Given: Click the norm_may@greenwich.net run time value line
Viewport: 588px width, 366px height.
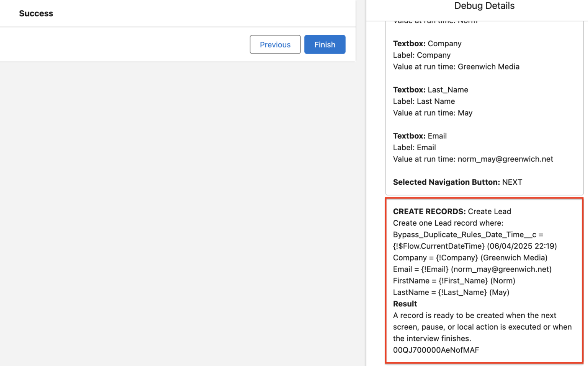Looking at the screenshot, I should tap(473, 159).
